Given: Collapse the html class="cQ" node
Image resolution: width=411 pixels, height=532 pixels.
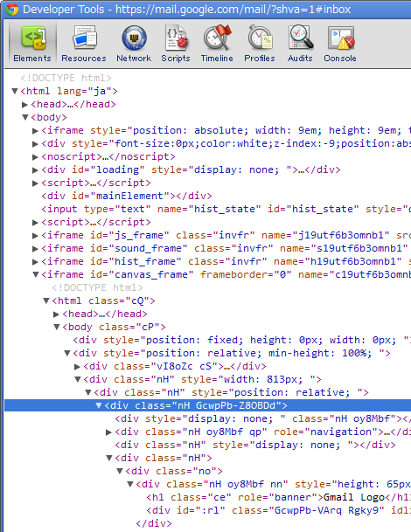Looking at the screenshot, I should 46,301.
